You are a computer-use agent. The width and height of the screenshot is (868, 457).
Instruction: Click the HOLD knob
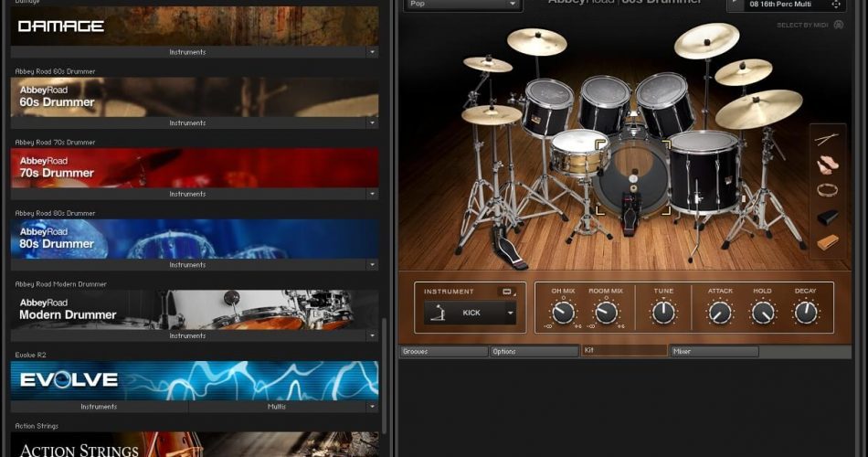[x=762, y=313]
